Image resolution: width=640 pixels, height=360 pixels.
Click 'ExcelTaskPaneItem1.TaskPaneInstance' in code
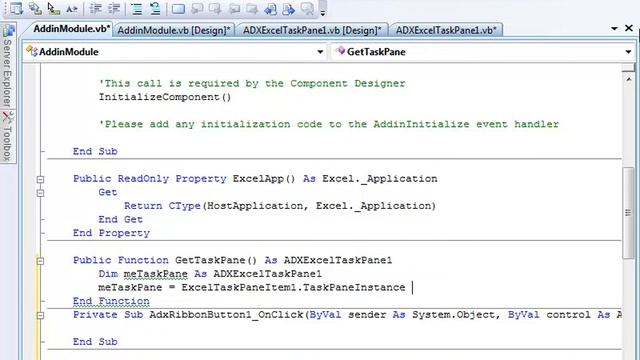[293, 287]
